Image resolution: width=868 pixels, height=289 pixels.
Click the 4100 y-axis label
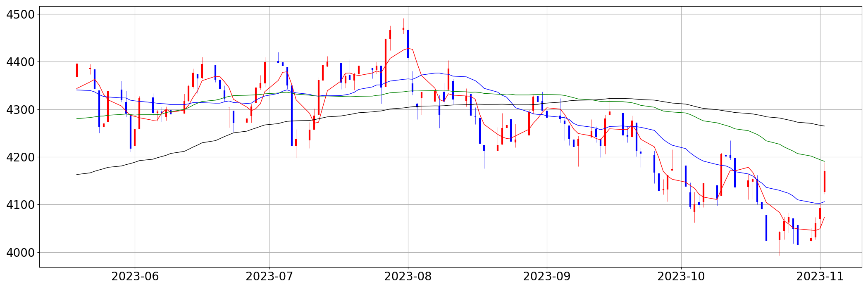click(x=21, y=205)
